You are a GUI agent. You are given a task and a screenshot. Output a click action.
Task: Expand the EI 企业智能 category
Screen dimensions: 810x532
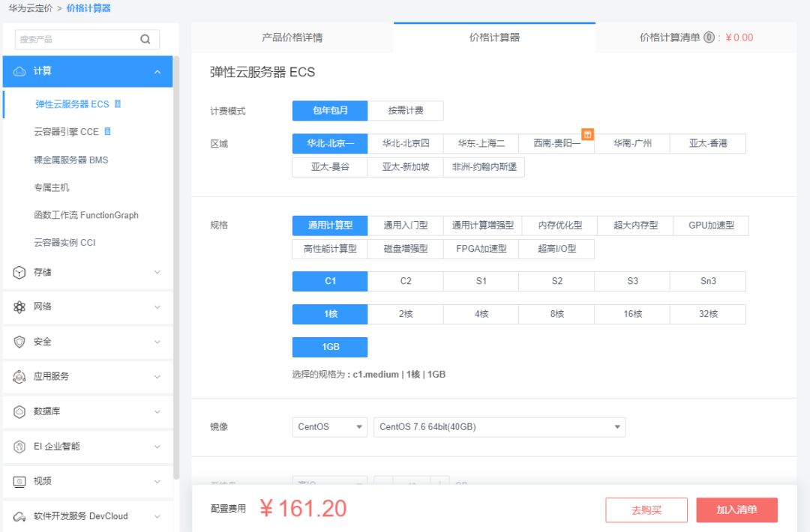pos(157,447)
